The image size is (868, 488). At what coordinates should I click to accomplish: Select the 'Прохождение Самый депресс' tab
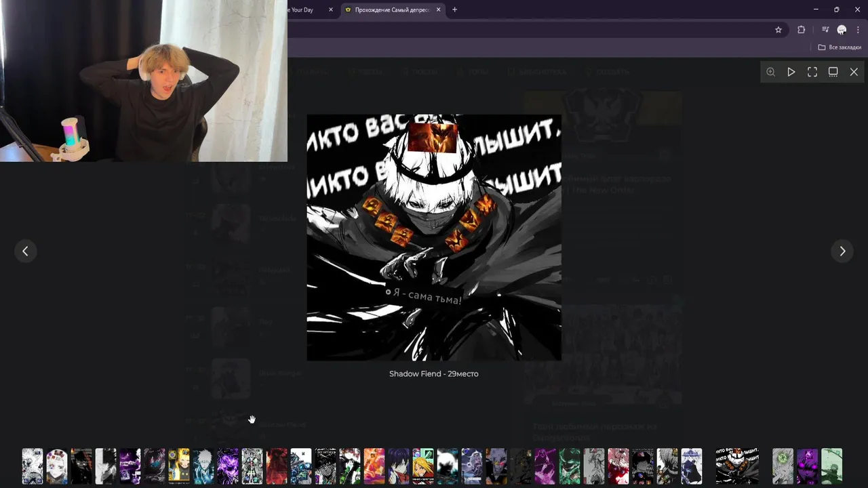(392, 9)
